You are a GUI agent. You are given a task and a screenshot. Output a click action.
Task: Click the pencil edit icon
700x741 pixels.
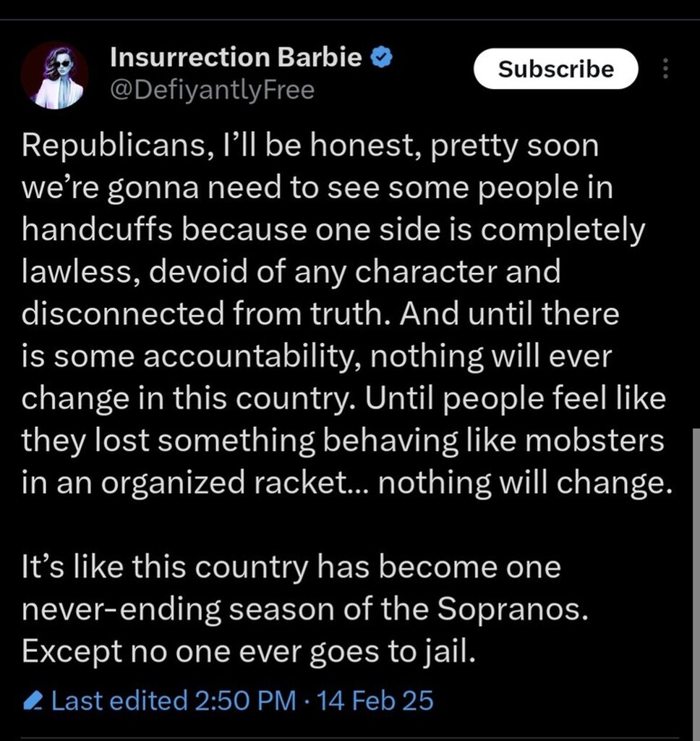[33, 701]
